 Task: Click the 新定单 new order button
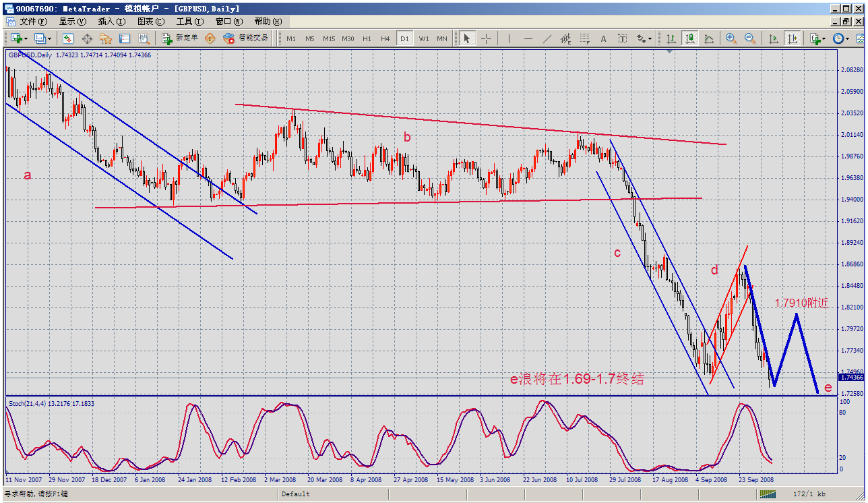(x=179, y=38)
